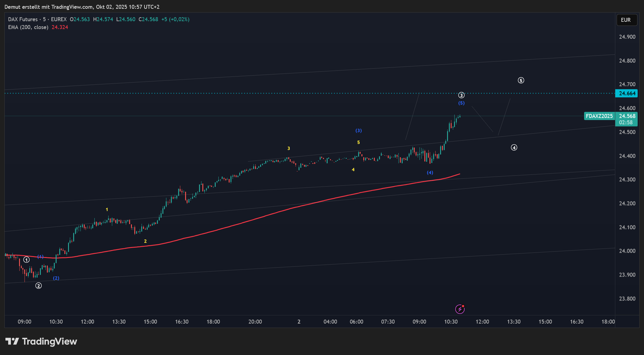Open the DAX Futures symbol legend title

pos(23,19)
